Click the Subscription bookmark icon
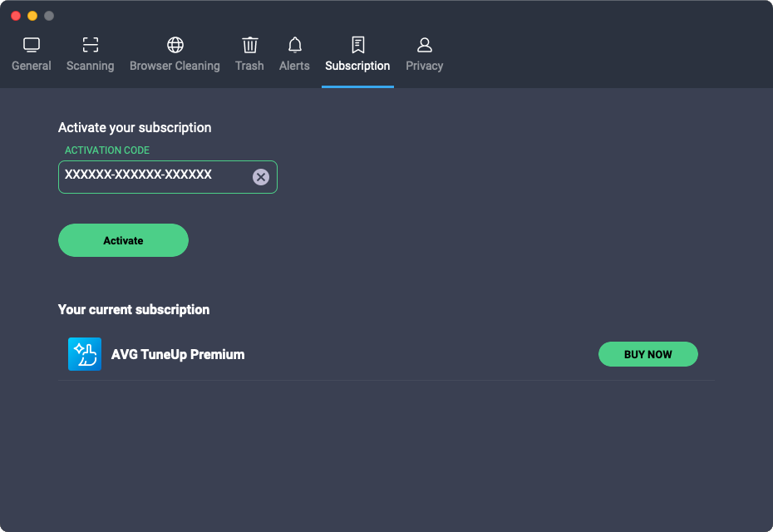The height and width of the screenshot is (532, 773). tap(358, 45)
